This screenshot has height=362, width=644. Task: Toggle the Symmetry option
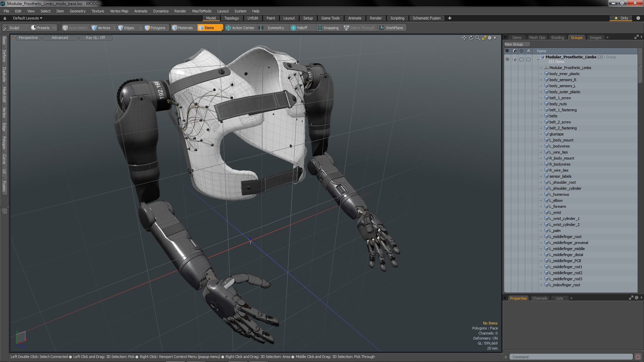pos(272,28)
